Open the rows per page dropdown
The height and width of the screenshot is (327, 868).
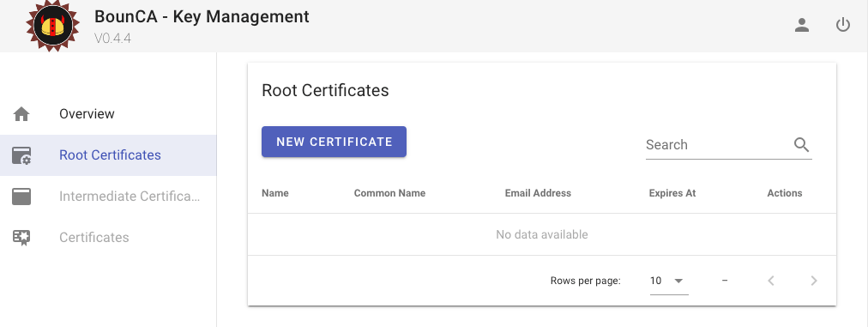pyautogui.click(x=669, y=281)
